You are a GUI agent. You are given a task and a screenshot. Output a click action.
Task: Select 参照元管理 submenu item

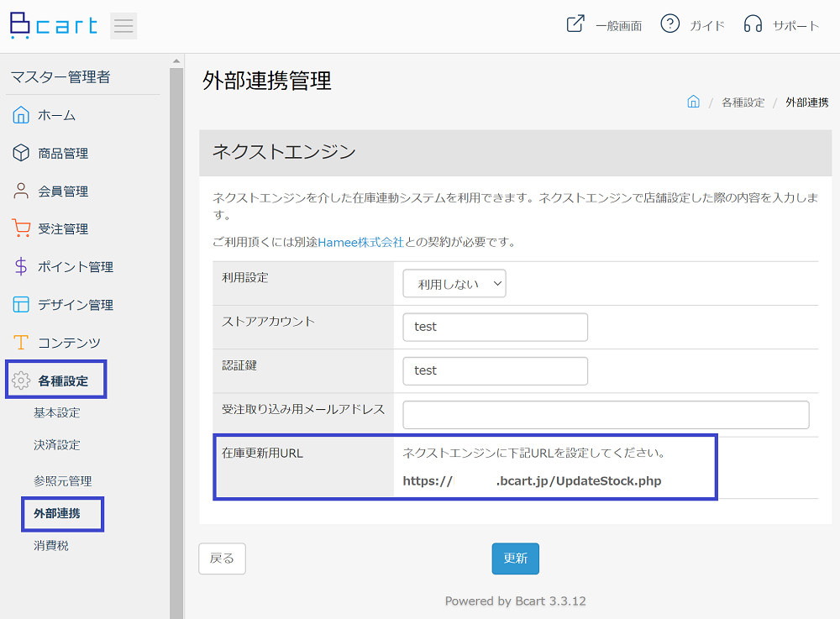(63, 481)
